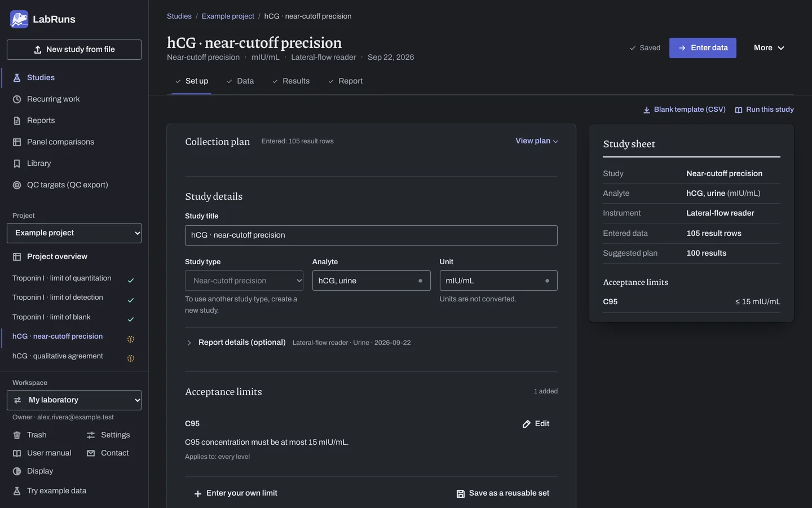Switch to the Data tab

tap(240, 81)
